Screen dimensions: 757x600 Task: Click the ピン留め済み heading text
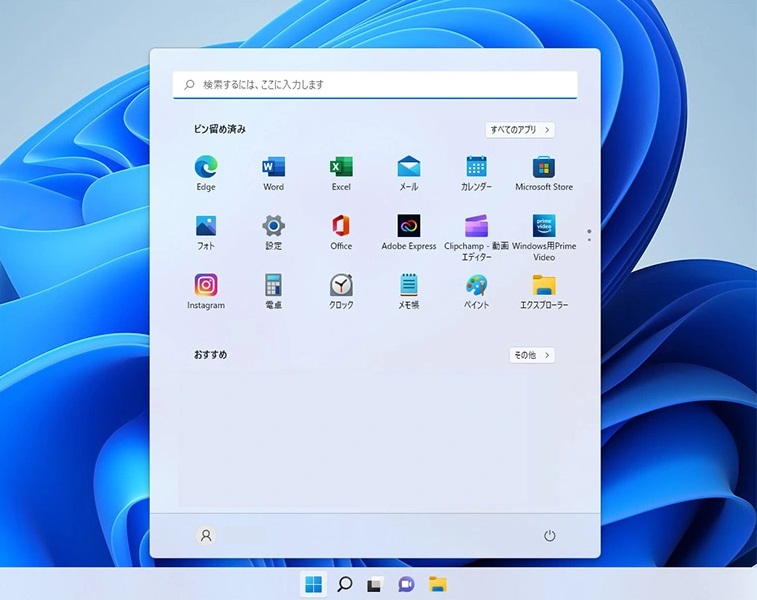(x=220, y=129)
